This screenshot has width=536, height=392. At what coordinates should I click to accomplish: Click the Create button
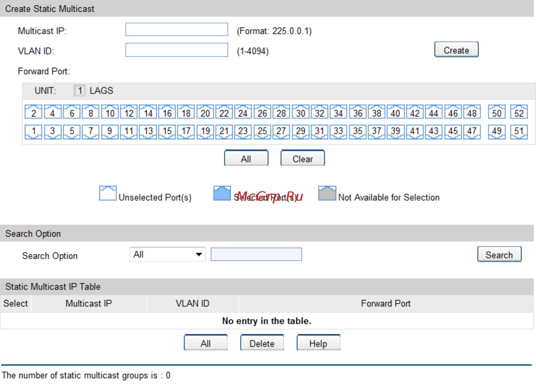click(x=456, y=50)
